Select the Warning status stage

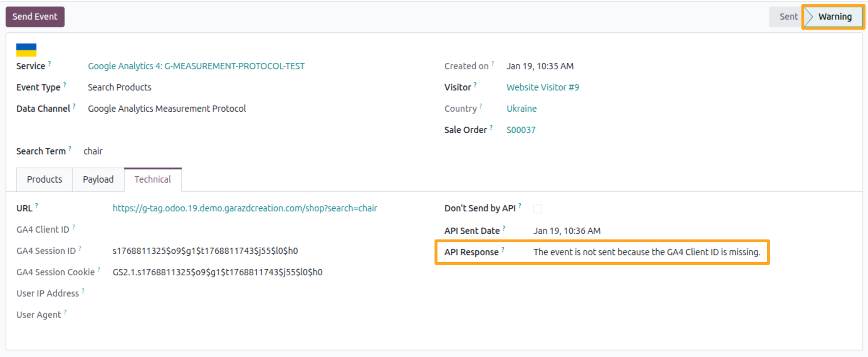[834, 17]
